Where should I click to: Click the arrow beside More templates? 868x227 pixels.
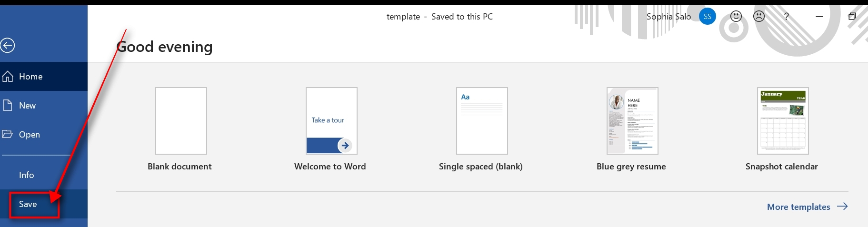point(842,207)
